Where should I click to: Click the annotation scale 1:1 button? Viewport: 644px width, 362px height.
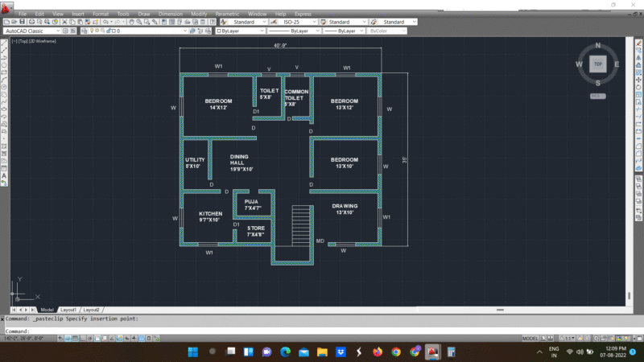tap(568, 338)
